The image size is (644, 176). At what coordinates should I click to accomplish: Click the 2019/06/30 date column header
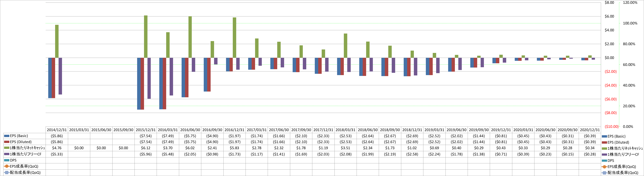pyautogui.click(x=457, y=130)
